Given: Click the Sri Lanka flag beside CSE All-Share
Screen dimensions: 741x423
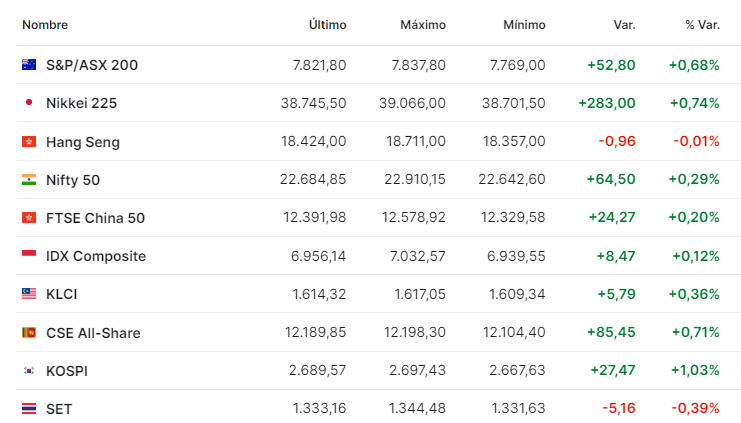Looking at the screenshot, I should (29, 333).
